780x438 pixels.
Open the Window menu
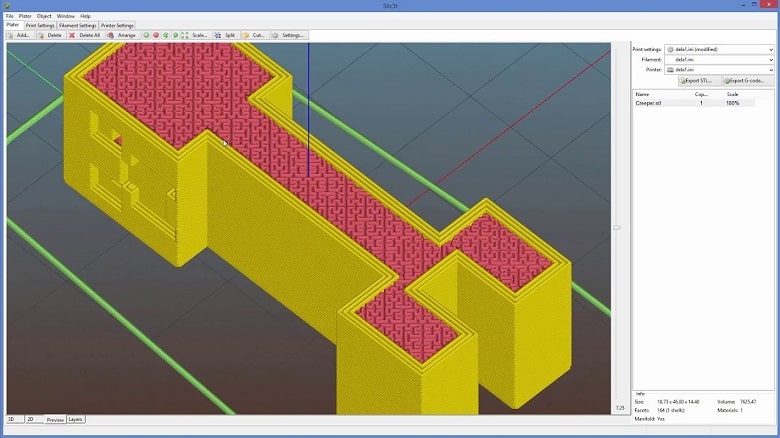[66, 16]
